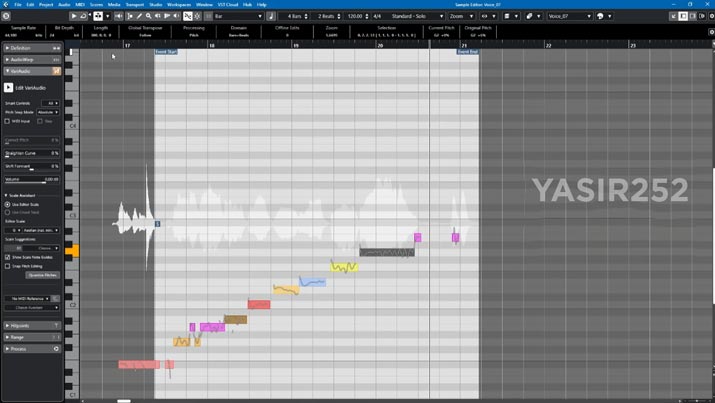Adjust the Volume slider
The image size is (715, 403).
click(x=31, y=180)
